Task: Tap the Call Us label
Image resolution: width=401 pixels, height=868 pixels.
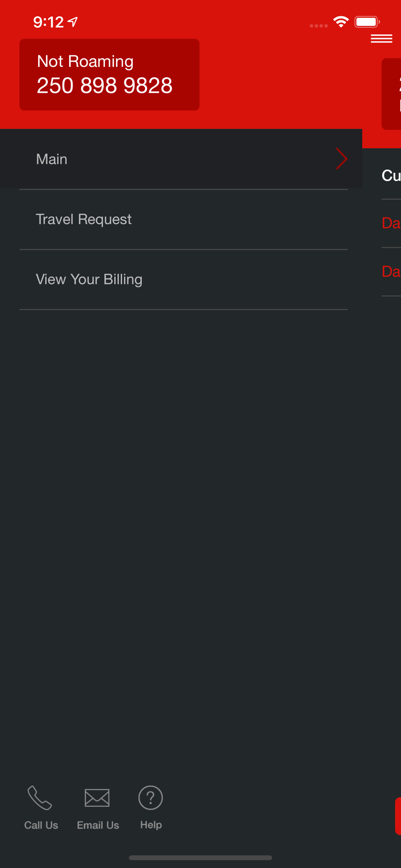Action: (x=41, y=825)
